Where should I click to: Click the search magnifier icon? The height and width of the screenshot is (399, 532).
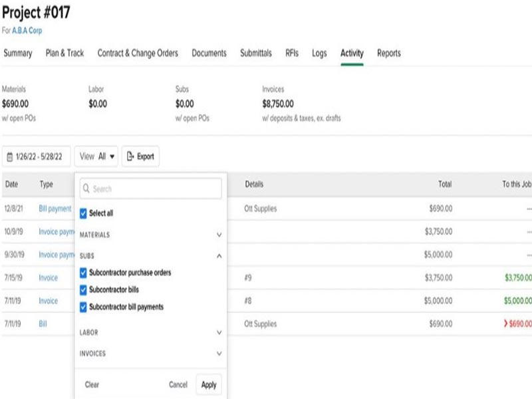tap(86, 189)
